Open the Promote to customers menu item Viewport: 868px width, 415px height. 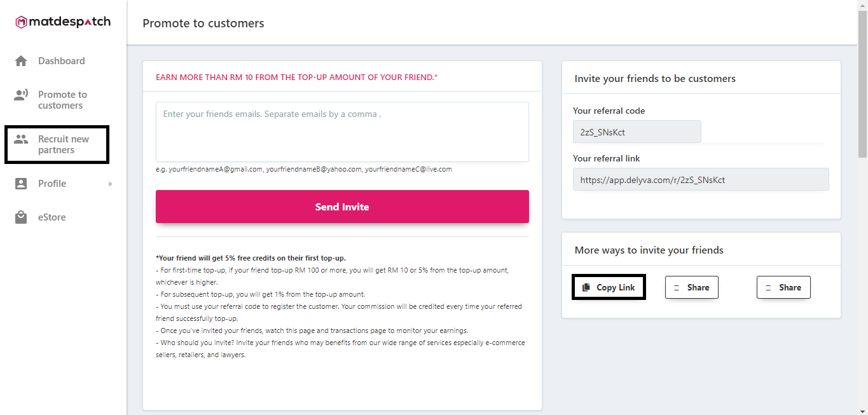63,100
